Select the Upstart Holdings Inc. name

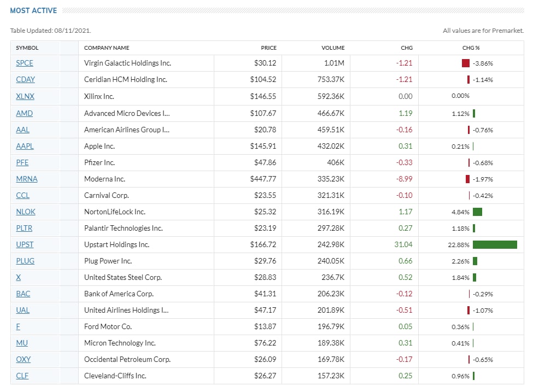(x=117, y=245)
